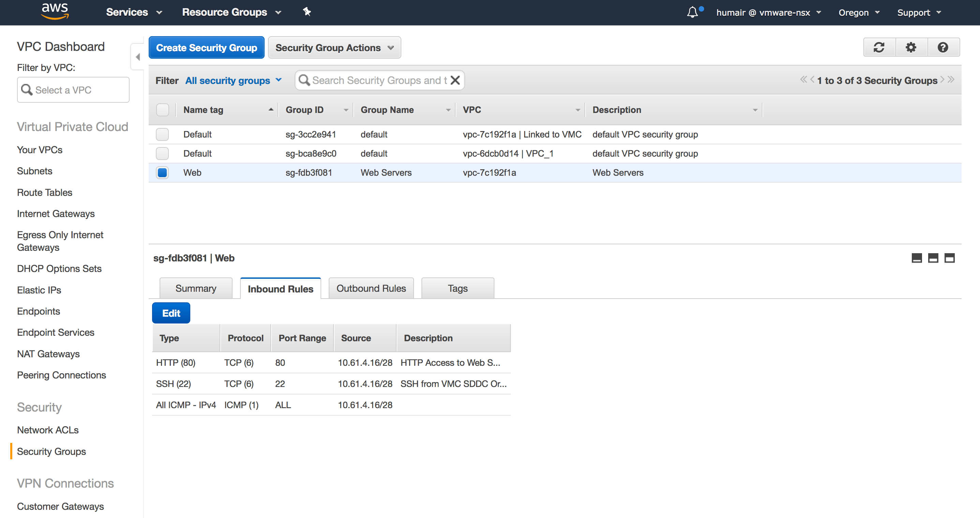Click the AWS logo home icon

(55, 11)
